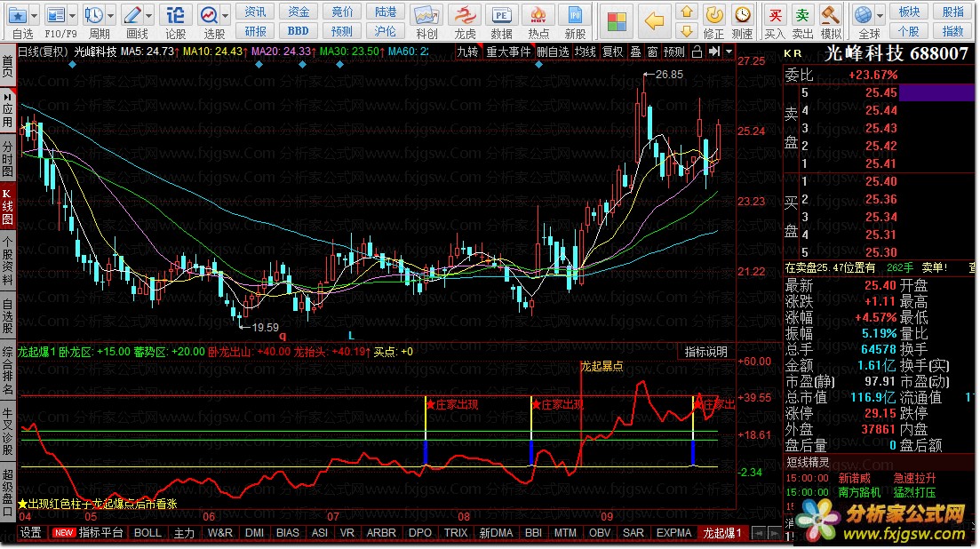Switch to the W&R indicator tab
Viewport: 980px width, 549px height.
click(220, 533)
